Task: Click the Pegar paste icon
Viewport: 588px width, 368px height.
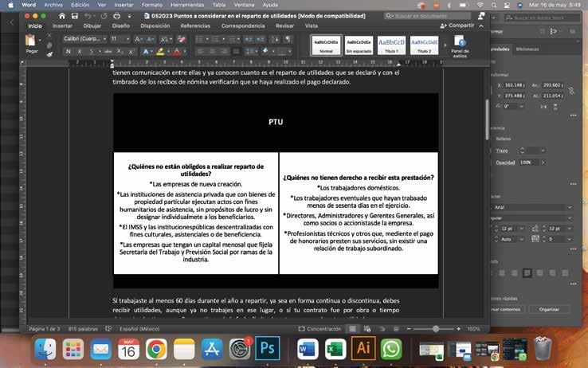Action: click(x=30, y=41)
